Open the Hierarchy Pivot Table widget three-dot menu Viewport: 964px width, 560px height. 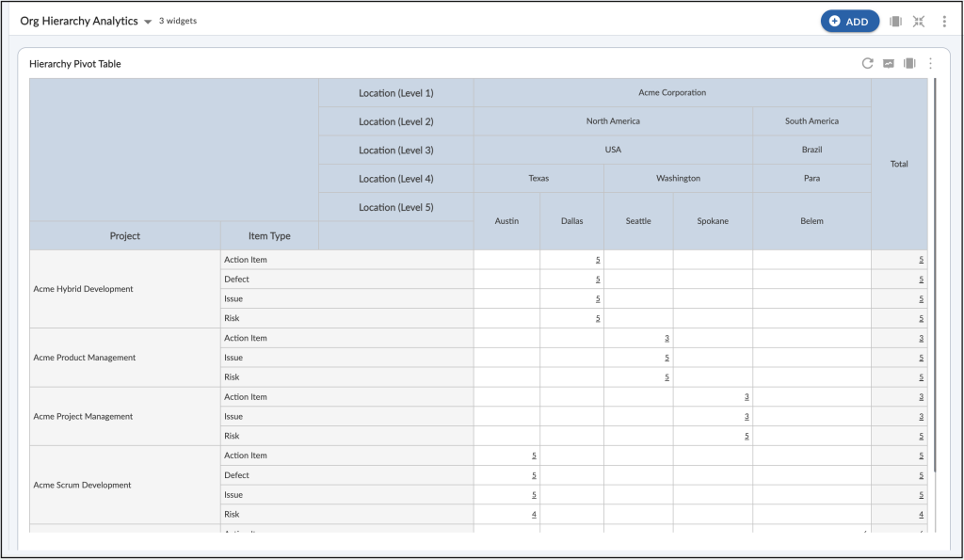pos(930,63)
